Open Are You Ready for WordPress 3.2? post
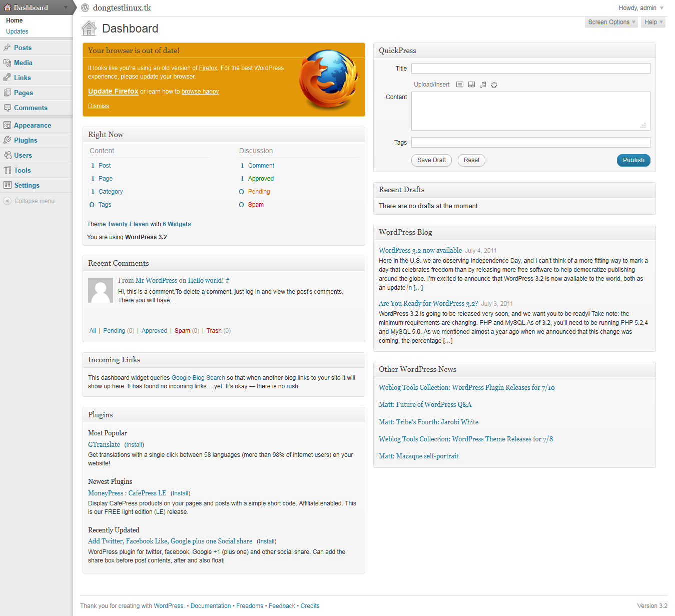Image resolution: width=675 pixels, height=616 pixels. 428,303
